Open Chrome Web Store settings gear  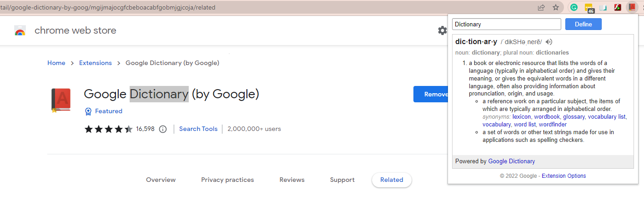coord(442,30)
